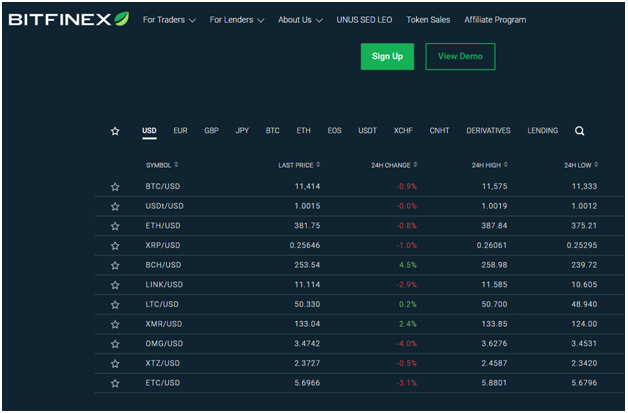Open the DERIVATIVES tab

point(488,131)
